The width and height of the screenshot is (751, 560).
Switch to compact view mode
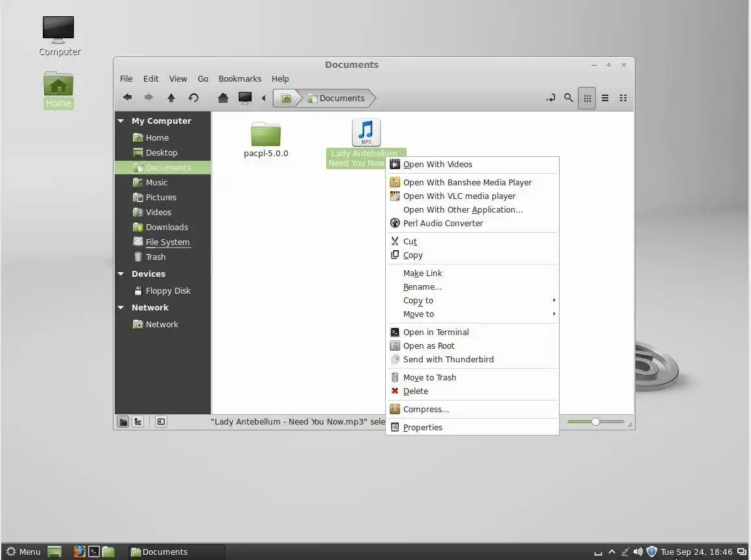623,98
